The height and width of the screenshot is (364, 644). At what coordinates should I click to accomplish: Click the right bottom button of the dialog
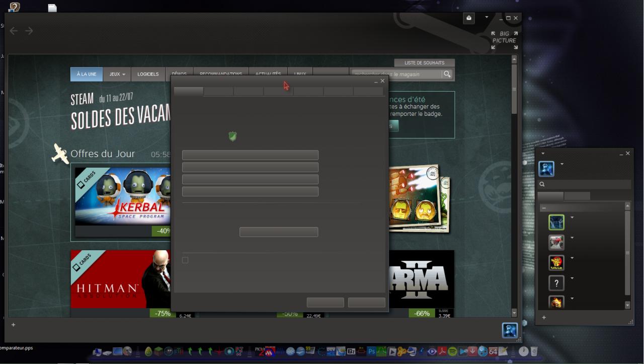click(367, 303)
